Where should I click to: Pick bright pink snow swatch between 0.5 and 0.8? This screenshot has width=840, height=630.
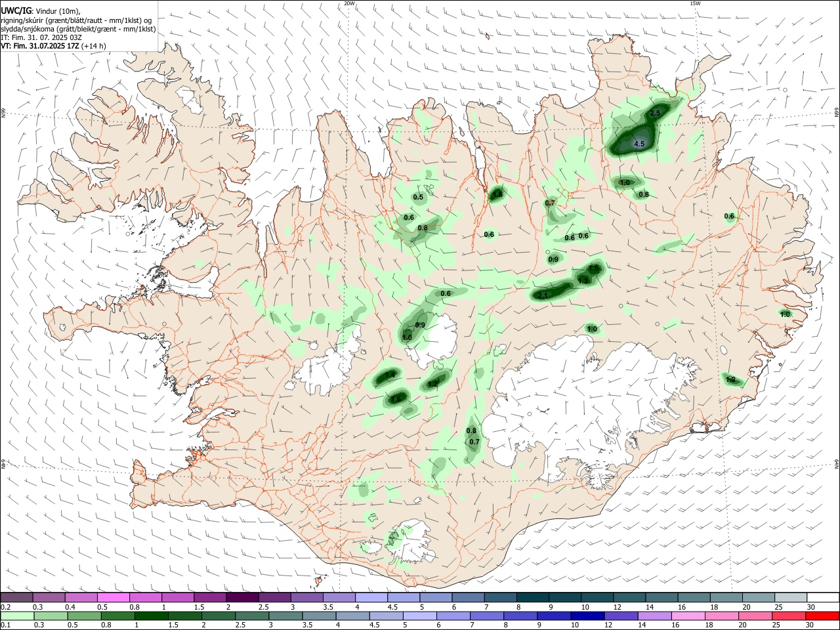click(x=113, y=598)
